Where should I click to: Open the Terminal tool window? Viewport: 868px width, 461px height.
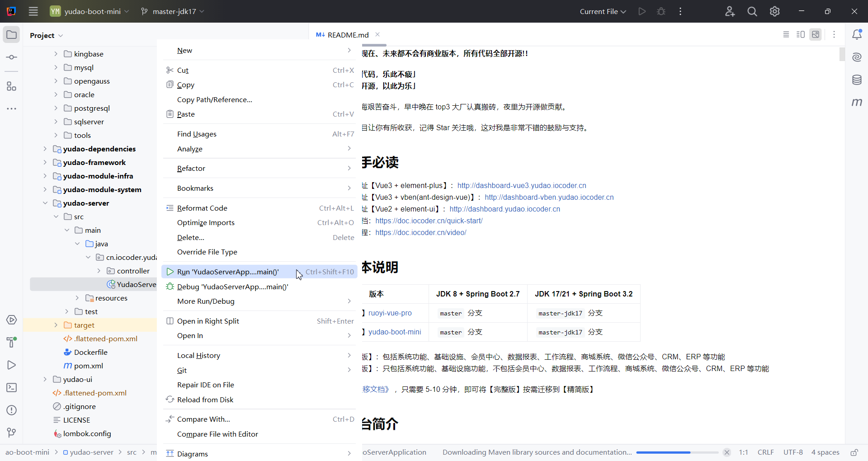pos(11,388)
